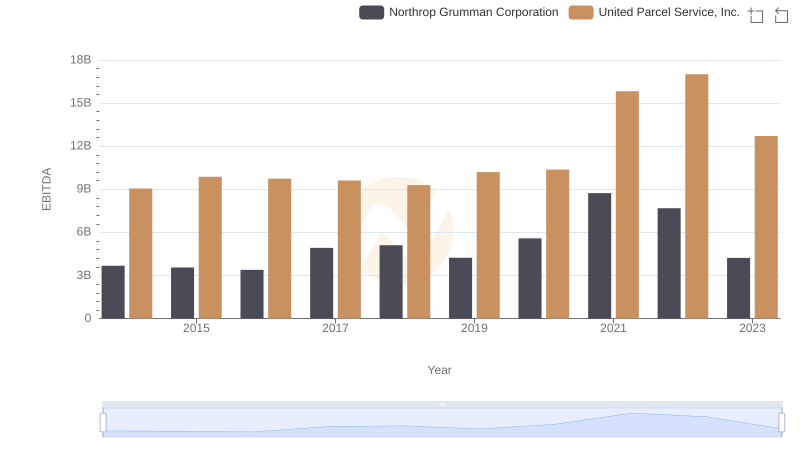Click Northrop Grumman bar for 2019
This screenshot has height=461, width=800.
point(460,288)
